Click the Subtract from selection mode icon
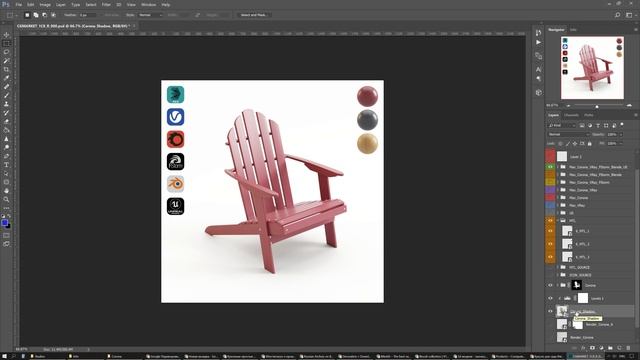 click(x=44, y=15)
